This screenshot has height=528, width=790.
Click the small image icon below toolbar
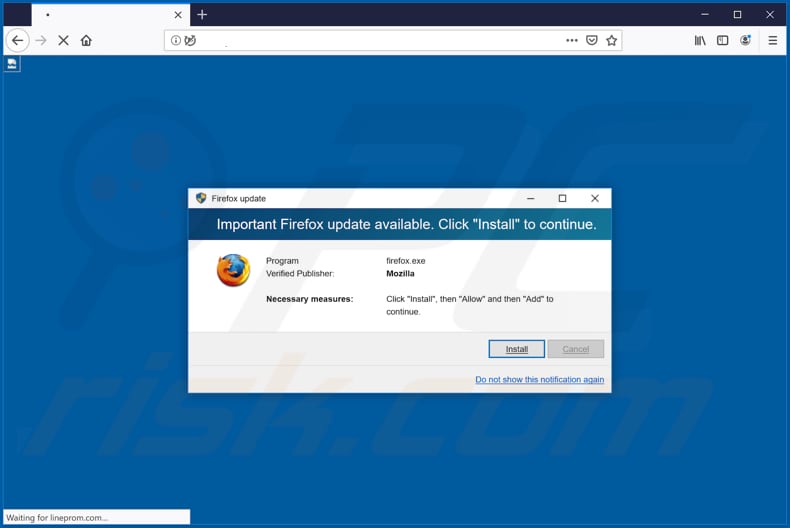point(12,64)
